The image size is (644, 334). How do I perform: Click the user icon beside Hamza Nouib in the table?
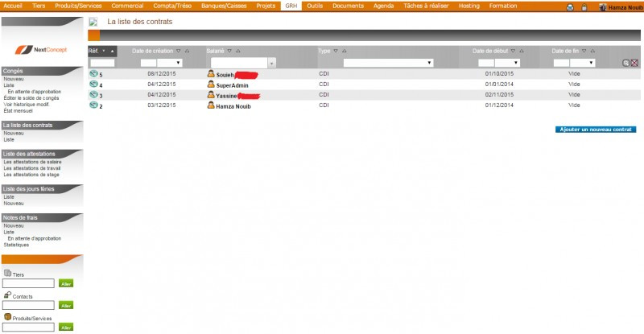pos(211,105)
